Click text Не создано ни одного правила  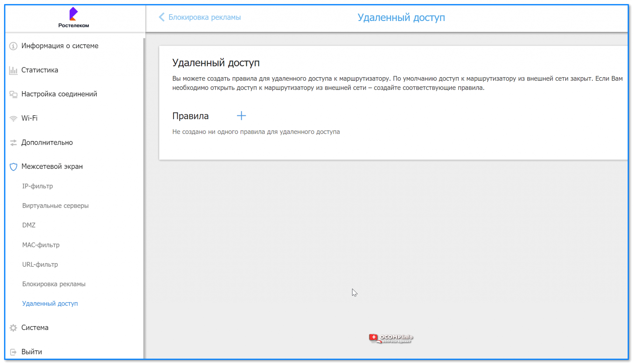click(256, 132)
